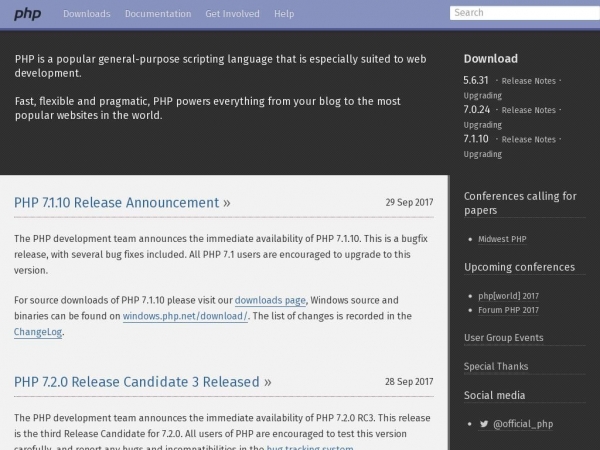600x450 pixels.
Task: Open the Help menu
Action: [x=284, y=14]
